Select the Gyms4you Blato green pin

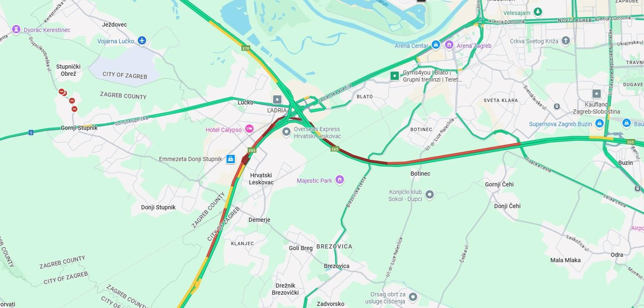click(x=394, y=76)
